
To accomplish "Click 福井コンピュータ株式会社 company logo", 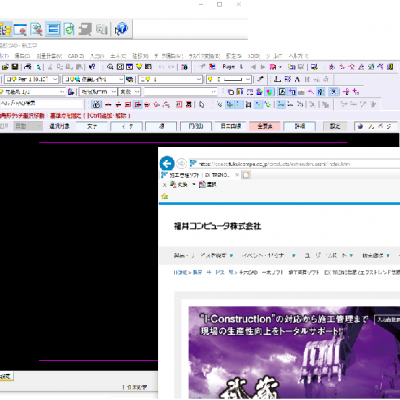I will click(217, 227).
